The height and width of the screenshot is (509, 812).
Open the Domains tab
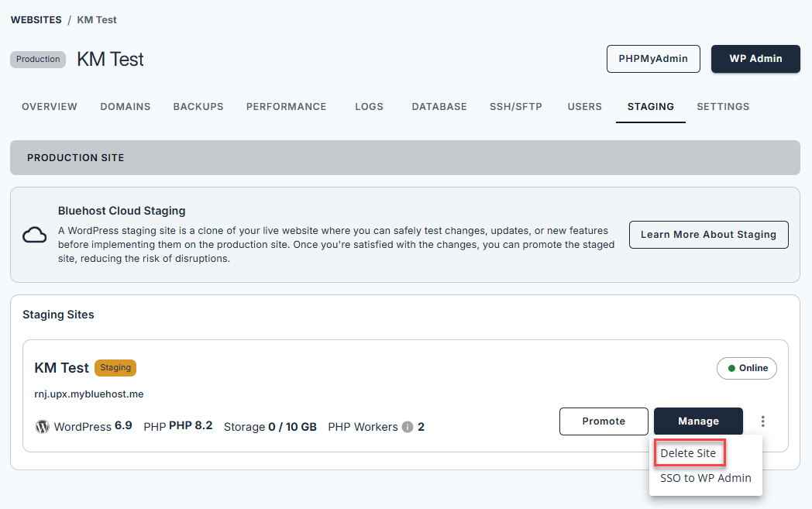click(x=126, y=107)
